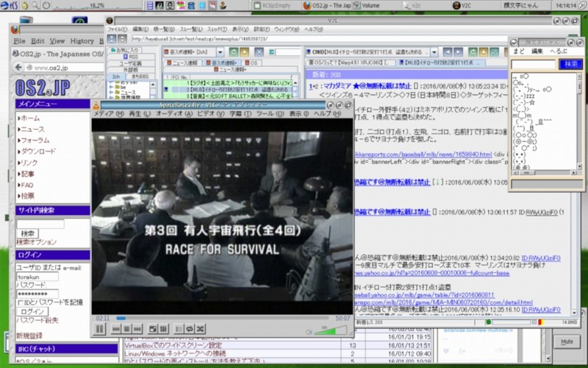Click X icon in board toolbar
588x368 pixels.
coord(259,52)
